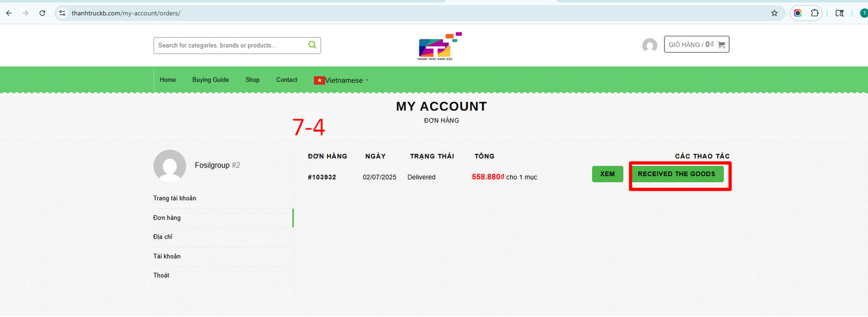This screenshot has height=317, width=868.
Task: Click the order date 02/07/2025
Action: tap(379, 177)
